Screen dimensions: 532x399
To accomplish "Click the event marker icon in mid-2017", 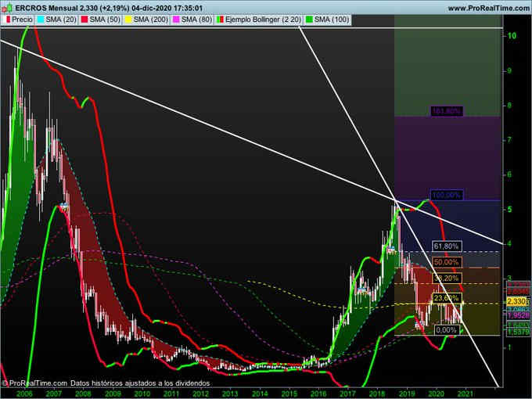I will [x=361, y=289].
